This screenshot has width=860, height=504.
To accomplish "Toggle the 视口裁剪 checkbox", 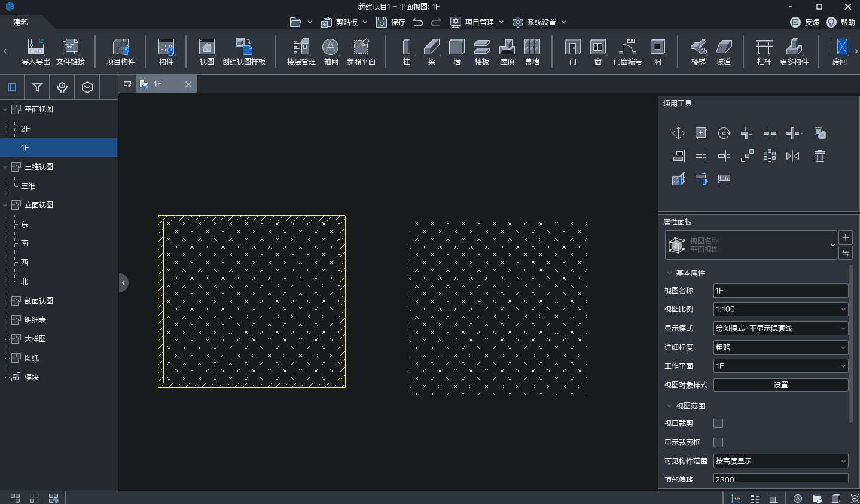I will tap(718, 423).
